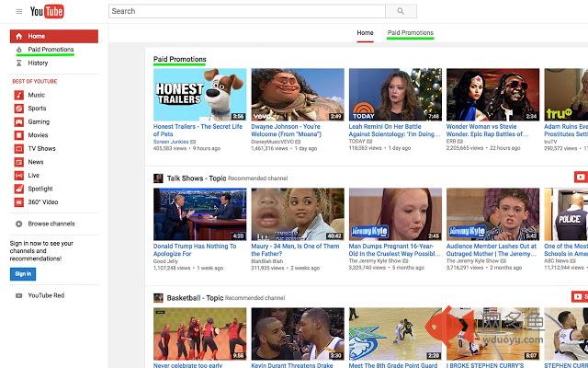Open Music in Best of YouTube
The height and width of the screenshot is (368, 588).
pos(36,95)
